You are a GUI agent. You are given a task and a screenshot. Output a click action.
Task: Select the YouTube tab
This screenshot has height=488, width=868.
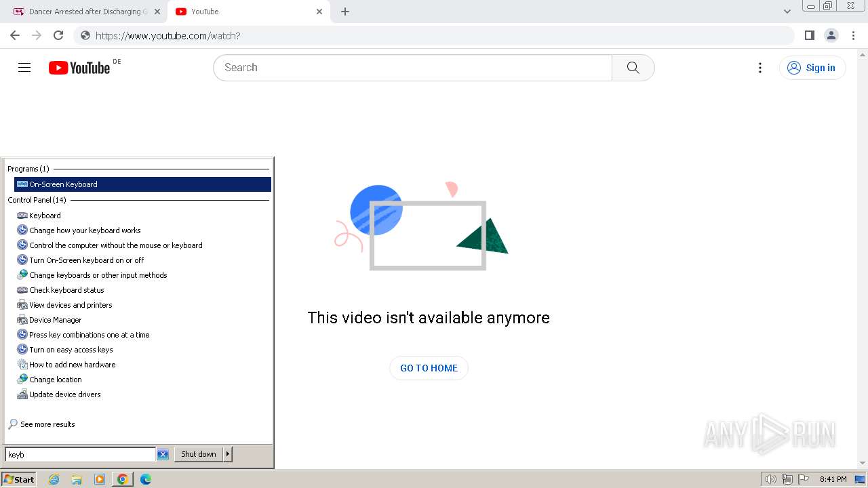248,12
